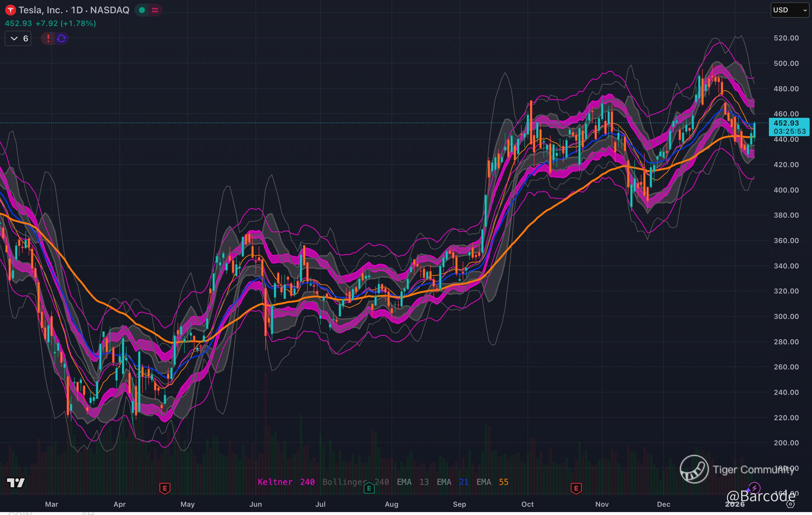Click the green market open status dot
The image size is (812, 515).
coord(142,10)
